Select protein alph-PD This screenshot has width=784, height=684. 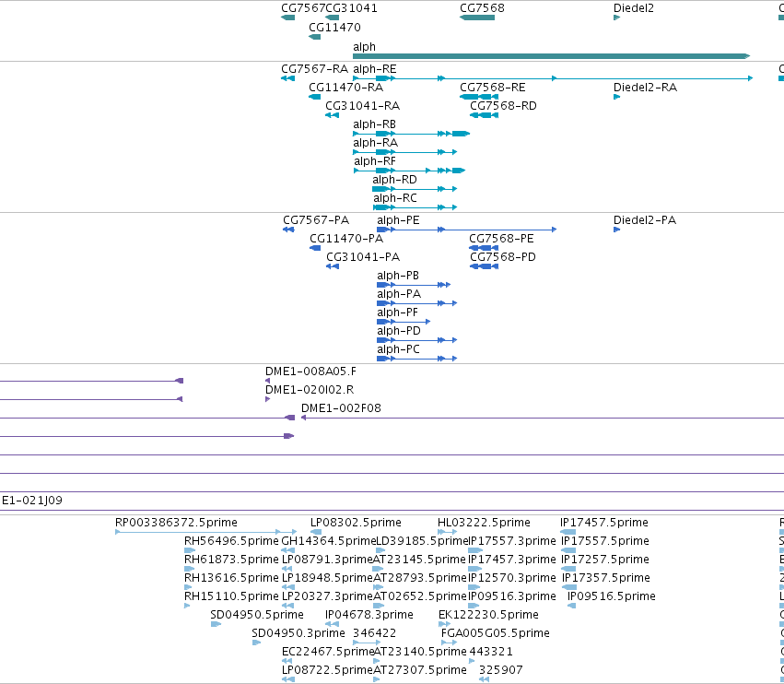pos(417,340)
